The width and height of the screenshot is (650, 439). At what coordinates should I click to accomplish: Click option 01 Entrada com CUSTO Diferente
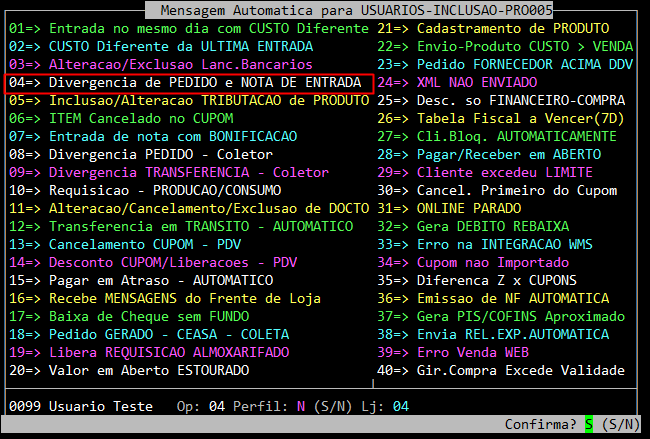click(x=189, y=29)
